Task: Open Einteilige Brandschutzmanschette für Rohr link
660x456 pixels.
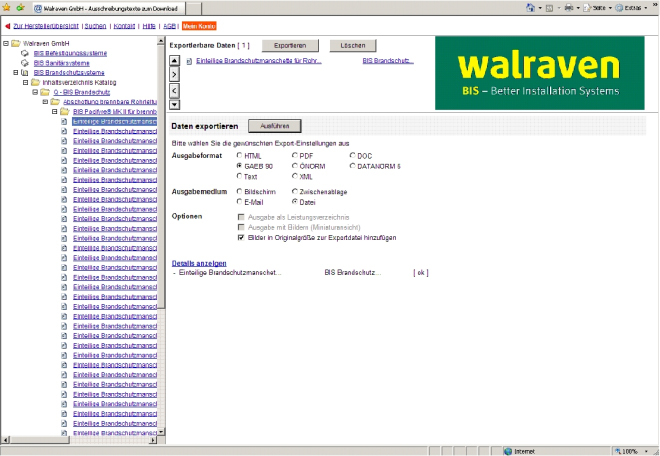Action: click(x=258, y=61)
